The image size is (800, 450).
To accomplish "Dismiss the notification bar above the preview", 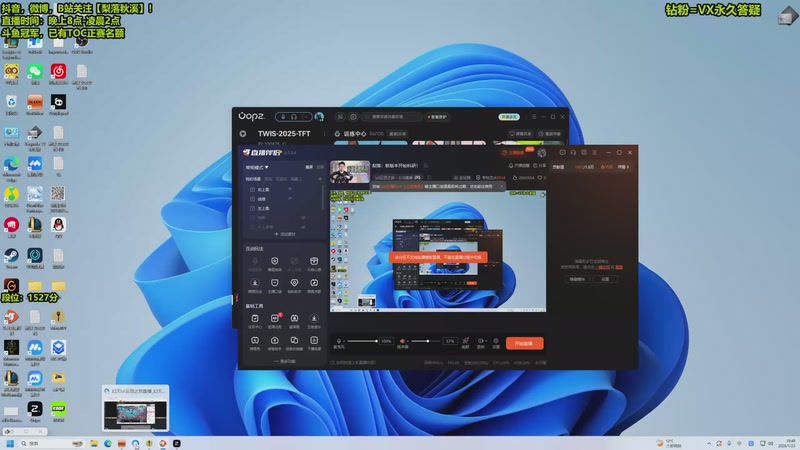I will [x=501, y=186].
